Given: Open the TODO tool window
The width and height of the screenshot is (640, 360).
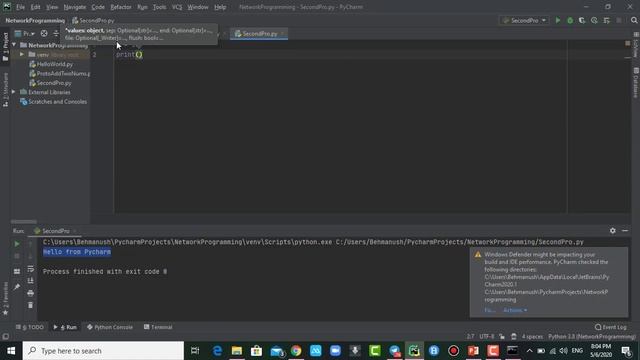Looking at the screenshot, I should (30, 327).
